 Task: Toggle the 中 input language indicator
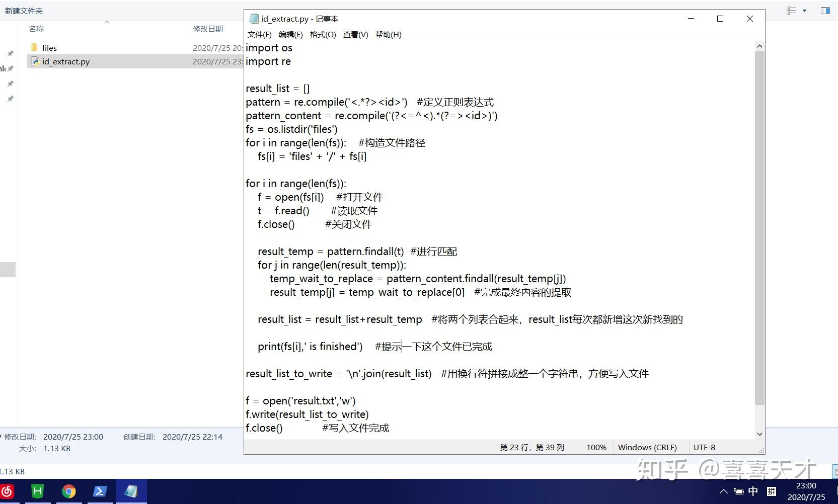tap(753, 491)
